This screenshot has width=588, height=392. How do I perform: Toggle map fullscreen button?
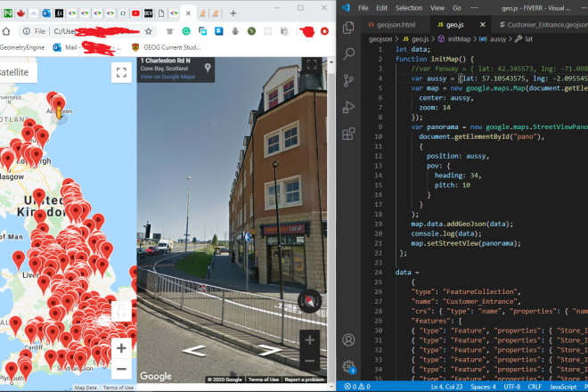(121, 72)
